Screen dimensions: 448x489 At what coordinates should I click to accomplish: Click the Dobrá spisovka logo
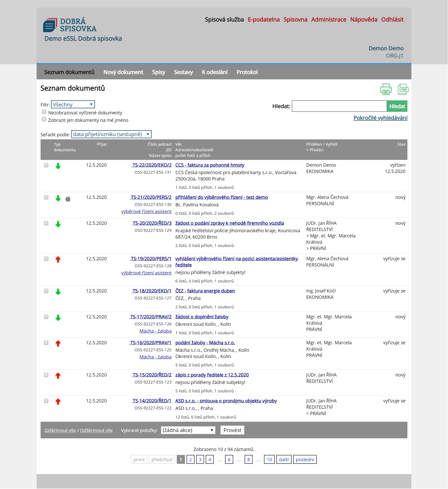70,25
